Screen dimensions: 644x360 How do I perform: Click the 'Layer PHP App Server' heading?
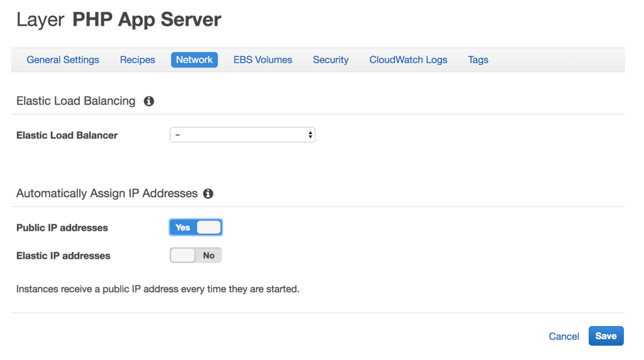[x=119, y=20]
